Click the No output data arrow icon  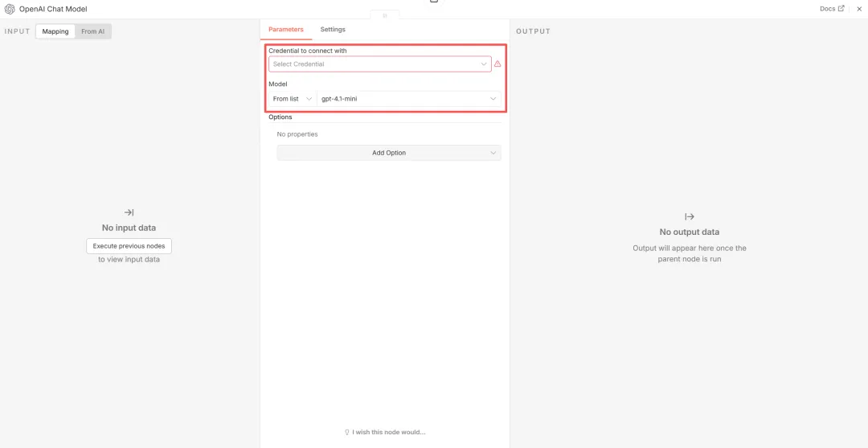click(690, 216)
